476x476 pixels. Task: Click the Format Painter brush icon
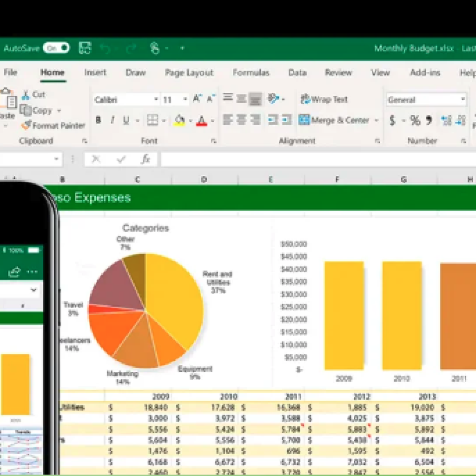(x=26, y=126)
